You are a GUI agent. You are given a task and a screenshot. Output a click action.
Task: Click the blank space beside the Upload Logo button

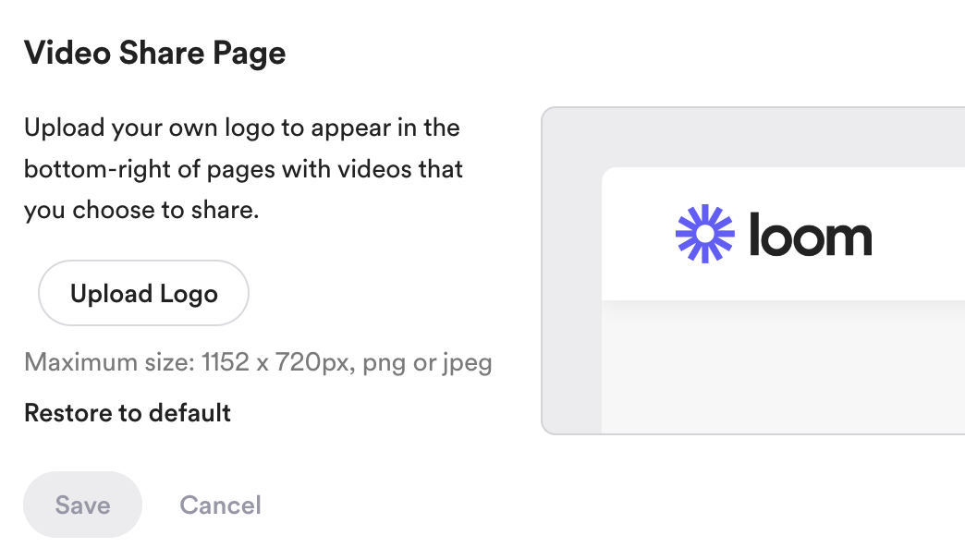coord(382,293)
